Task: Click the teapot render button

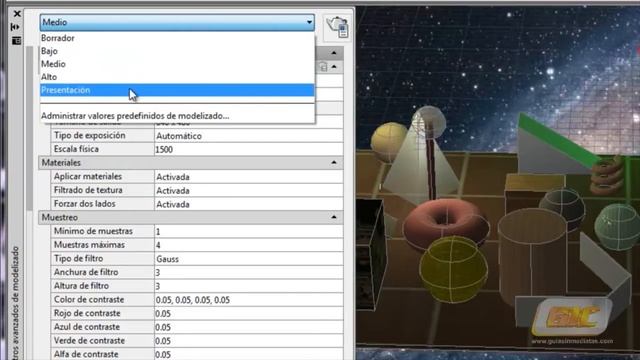Action: click(x=338, y=27)
